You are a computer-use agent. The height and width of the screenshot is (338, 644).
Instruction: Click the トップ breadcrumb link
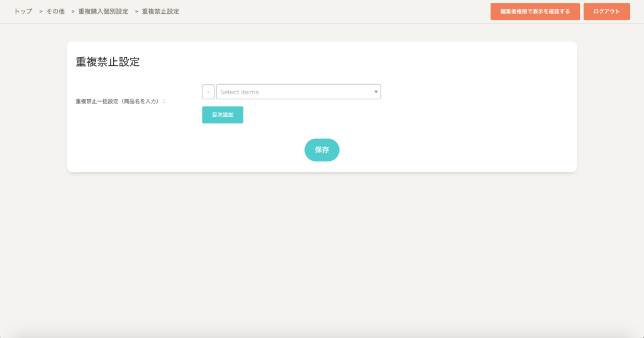tap(23, 11)
